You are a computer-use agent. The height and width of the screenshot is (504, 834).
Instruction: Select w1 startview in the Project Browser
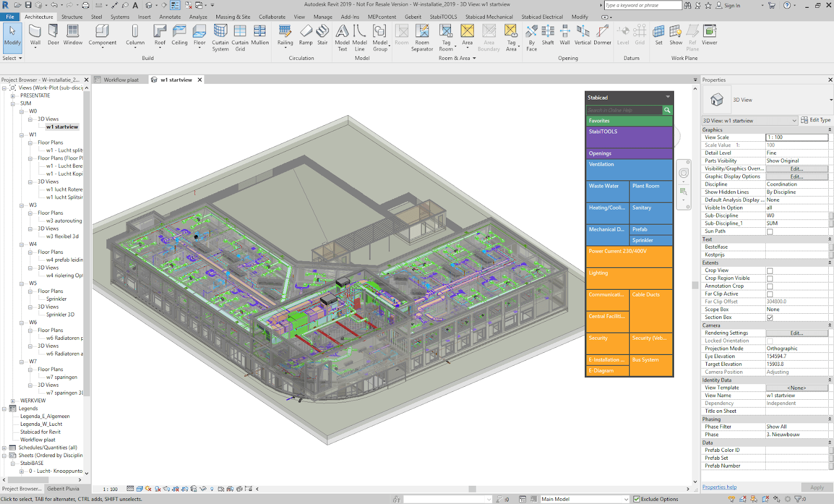(61, 127)
